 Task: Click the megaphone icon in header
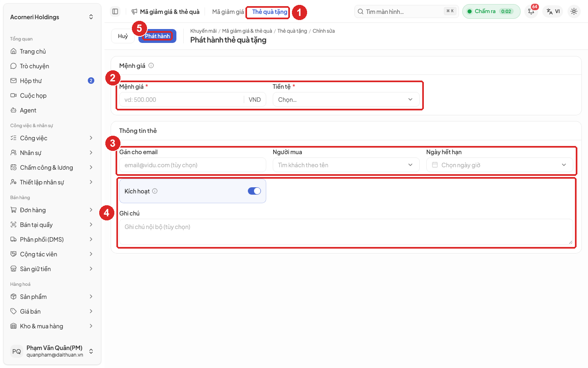pos(134,12)
